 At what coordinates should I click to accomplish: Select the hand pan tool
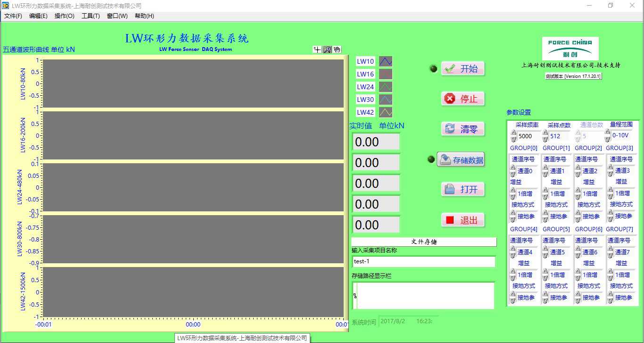337,50
